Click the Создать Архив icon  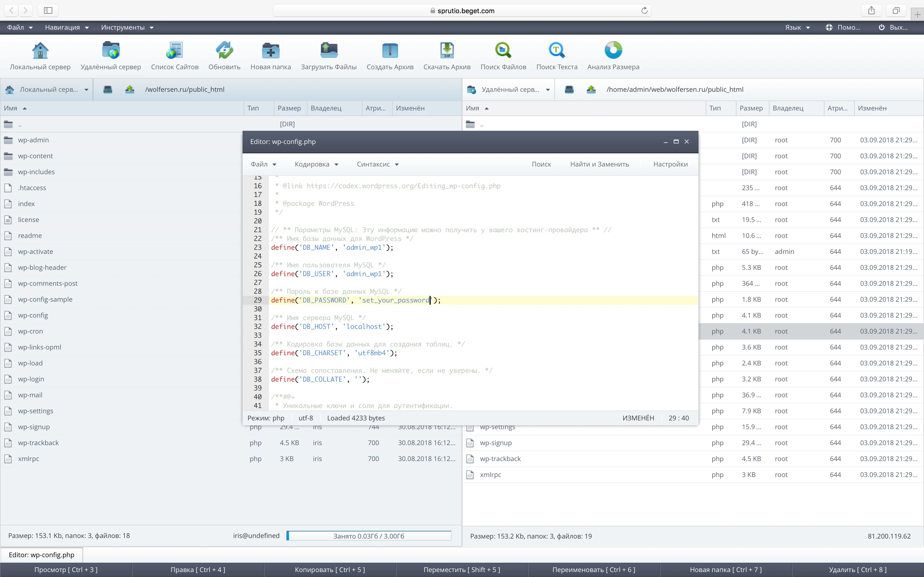(x=390, y=51)
